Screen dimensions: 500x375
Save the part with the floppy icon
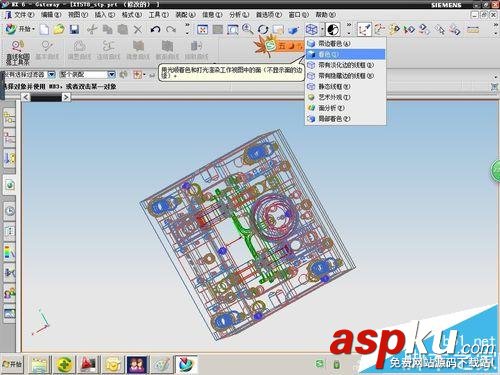pos(74,29)
